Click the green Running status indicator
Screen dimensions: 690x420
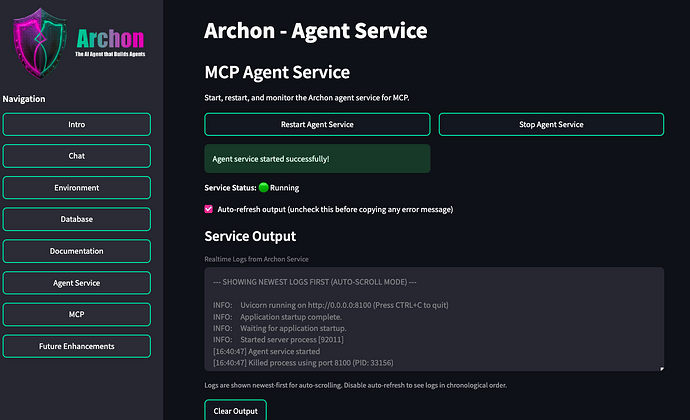(264, 188)
